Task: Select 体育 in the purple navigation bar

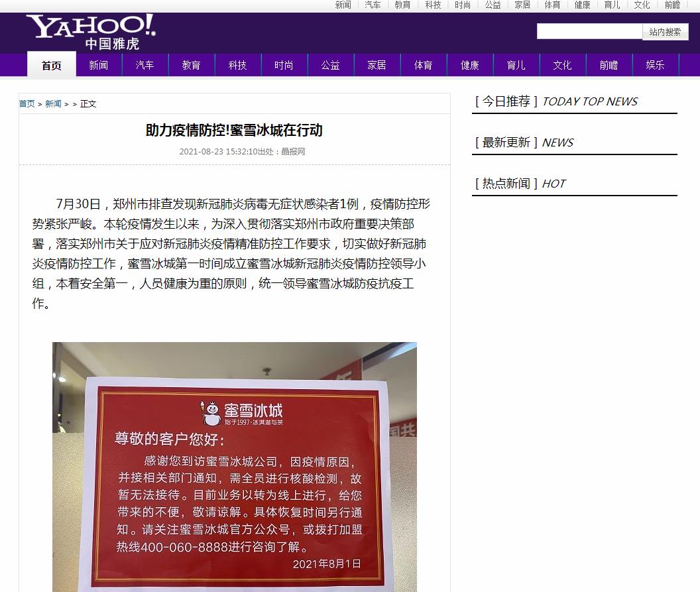Action: (x=423, y=65)
